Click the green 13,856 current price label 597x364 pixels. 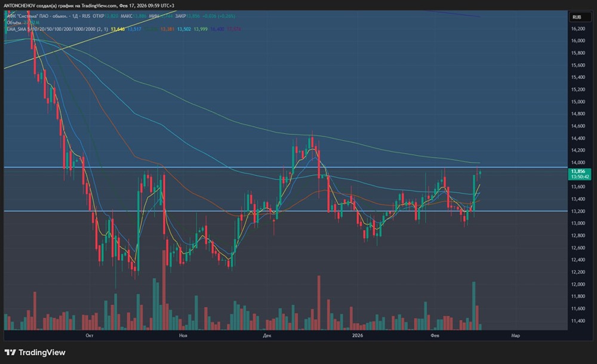pyautogui.click(x=578, y=171)
